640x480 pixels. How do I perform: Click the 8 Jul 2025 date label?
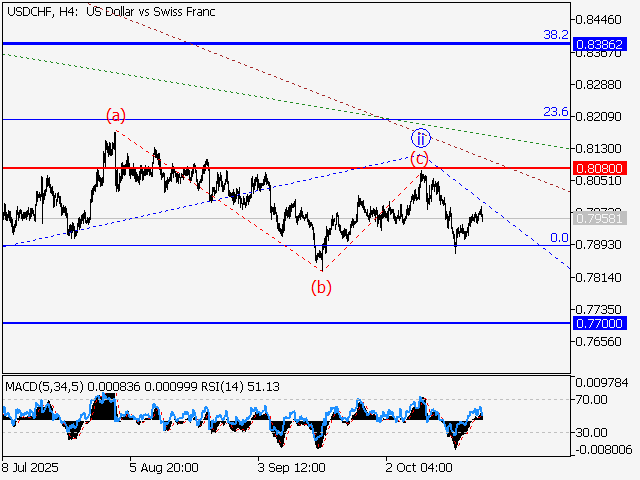pos(30,467)
